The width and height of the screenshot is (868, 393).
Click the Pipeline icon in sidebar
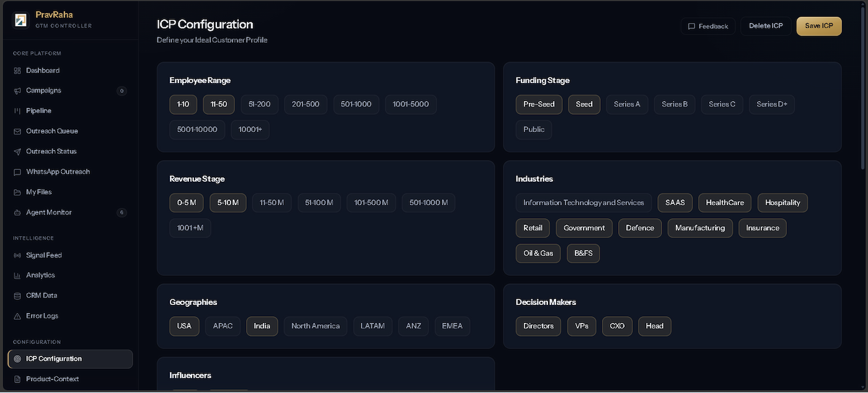[17, 111]
